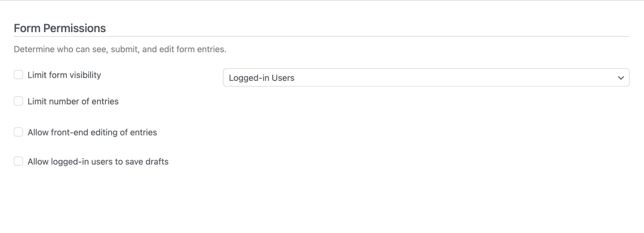Screen dimensions: 644x233
Task: Click the "Allow front-end editing of entries" label
Action: (92, 133)
